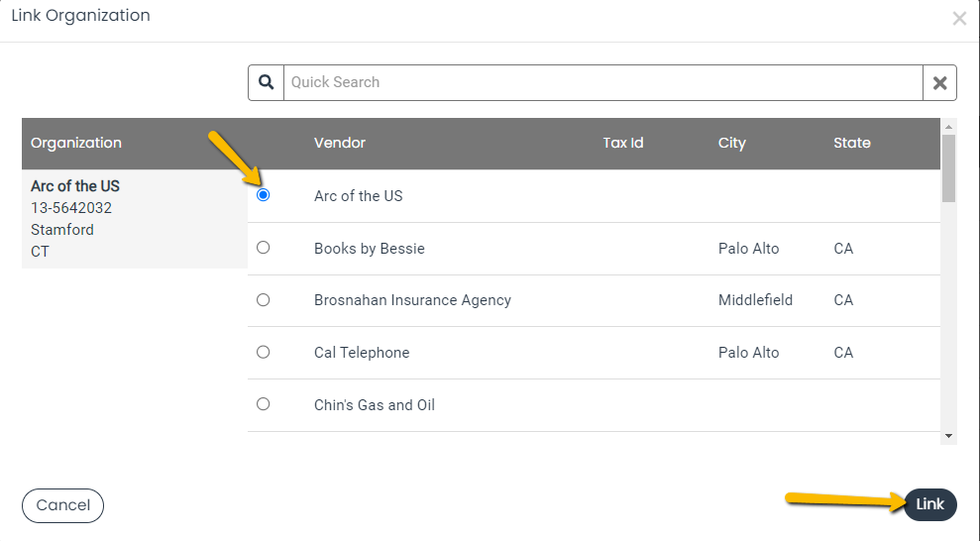Cancel the Link Organization dialog
The image size is (980, 541).
63,505
